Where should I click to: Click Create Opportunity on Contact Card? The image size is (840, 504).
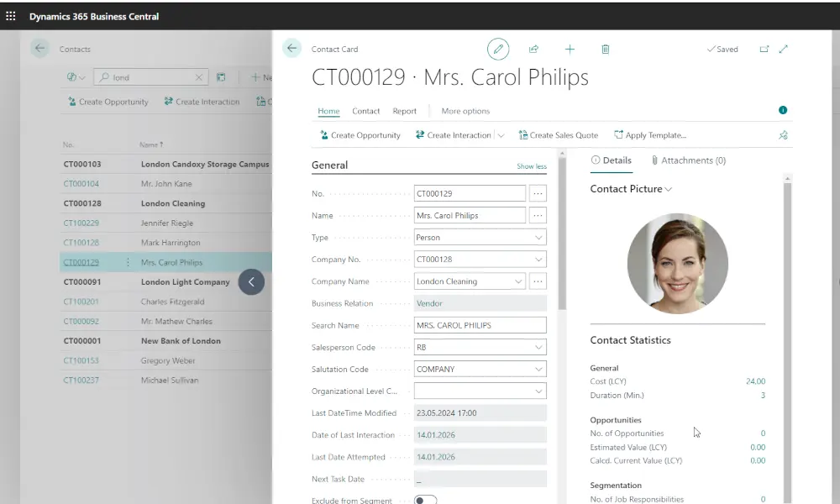click(360, 135)
